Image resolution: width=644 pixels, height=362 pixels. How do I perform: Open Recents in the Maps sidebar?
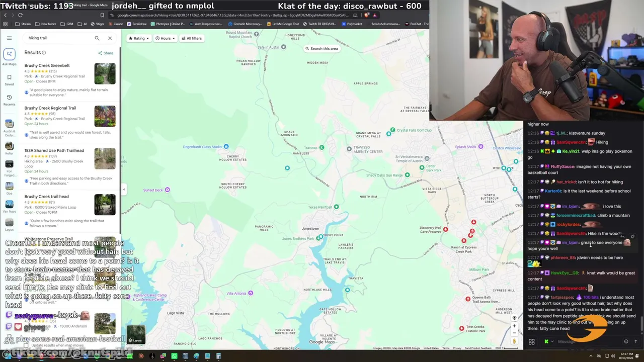[9, 100]
